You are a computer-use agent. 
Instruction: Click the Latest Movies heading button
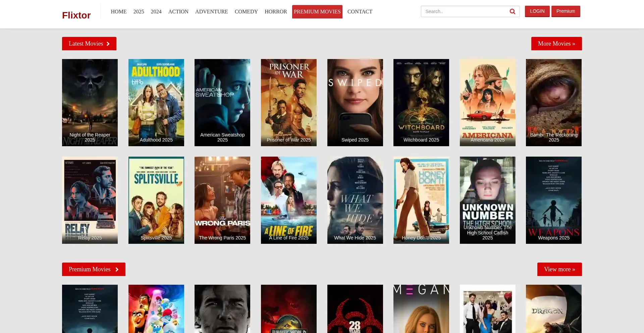pos(89,44)
